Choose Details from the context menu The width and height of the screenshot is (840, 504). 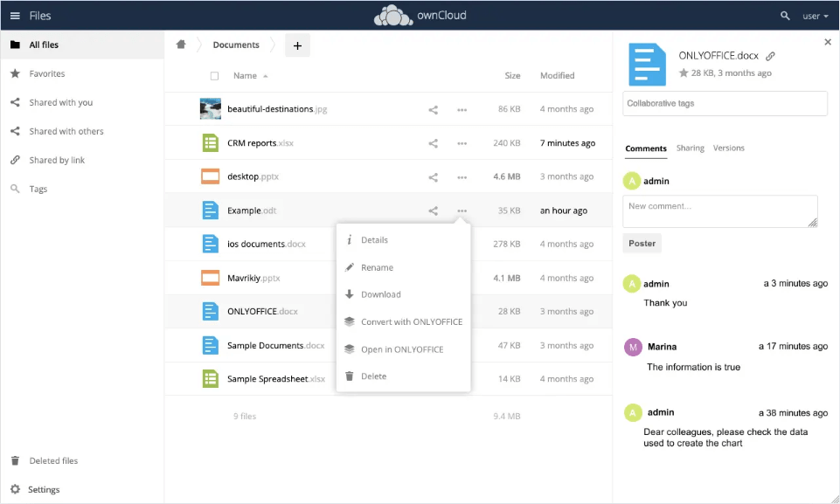(404, 240)
